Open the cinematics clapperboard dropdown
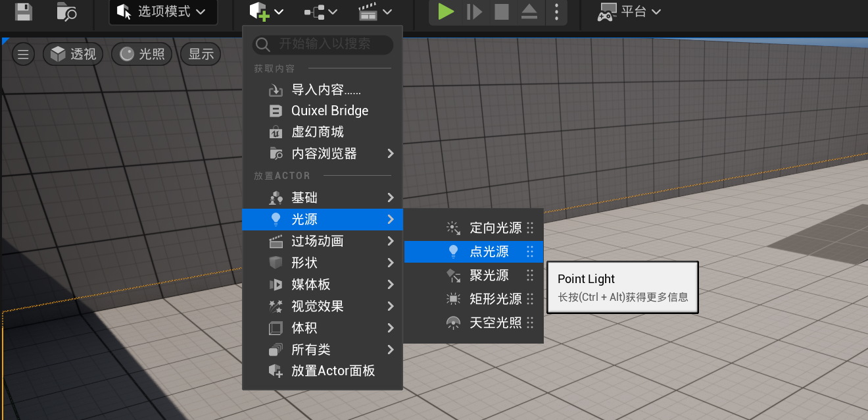The height and width of the screenshot is (420, 868). click(375, 11)
